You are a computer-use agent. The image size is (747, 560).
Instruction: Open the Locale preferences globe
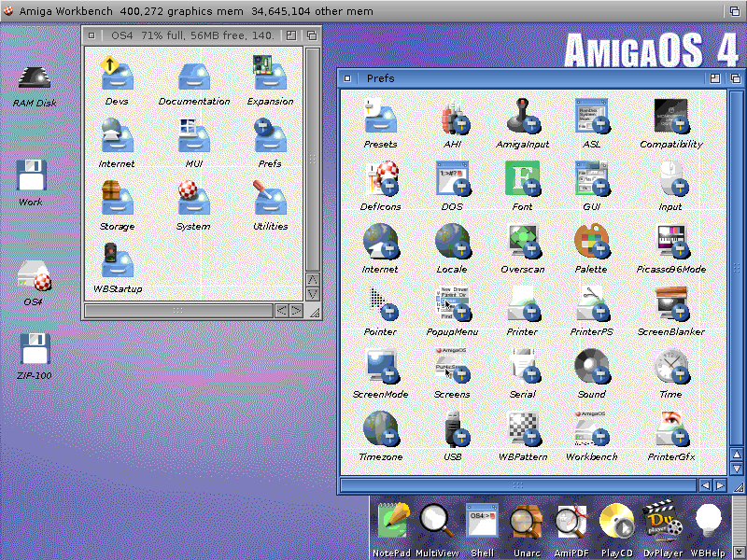pyautogui.click(x=452, y=242)
